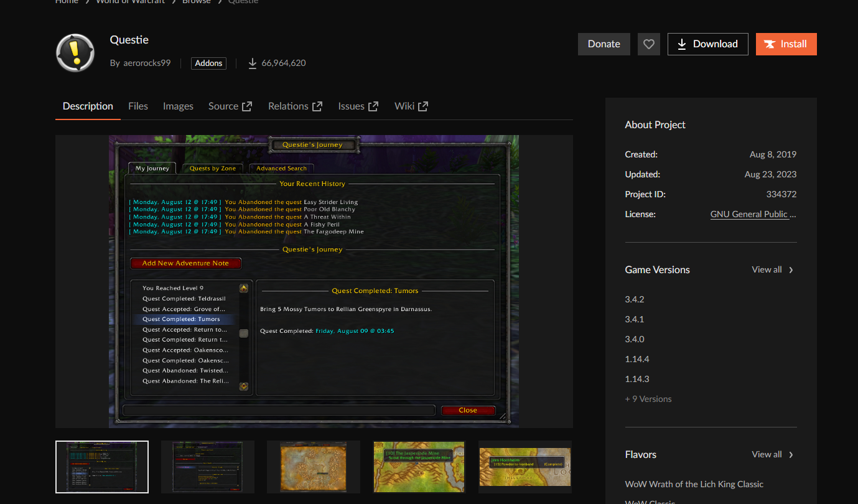The height and width of the screenshot is (504, 858).
Task: Select the second journey window thumbnail
Action: [x=208, y=467]
